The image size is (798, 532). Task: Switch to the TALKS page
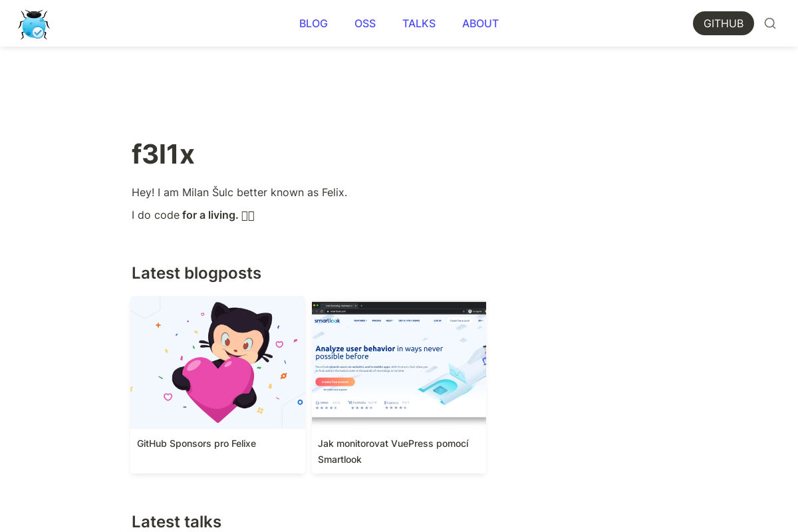(419, 23)
